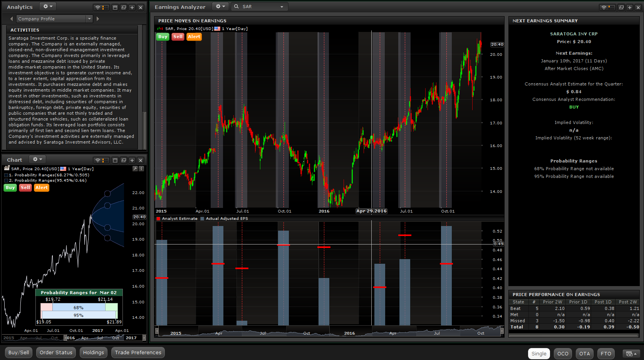Detach Chart panel into separate window

click(124, 161)
